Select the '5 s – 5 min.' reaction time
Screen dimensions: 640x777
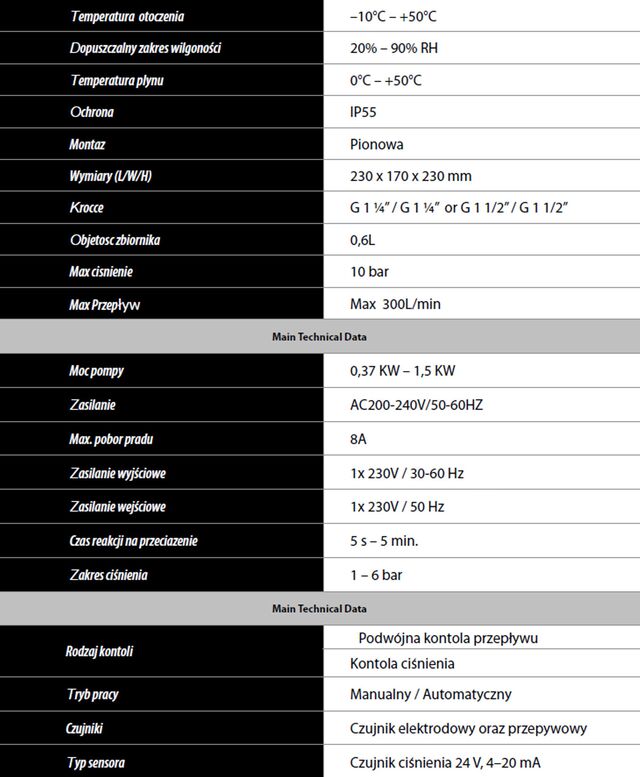384,541
